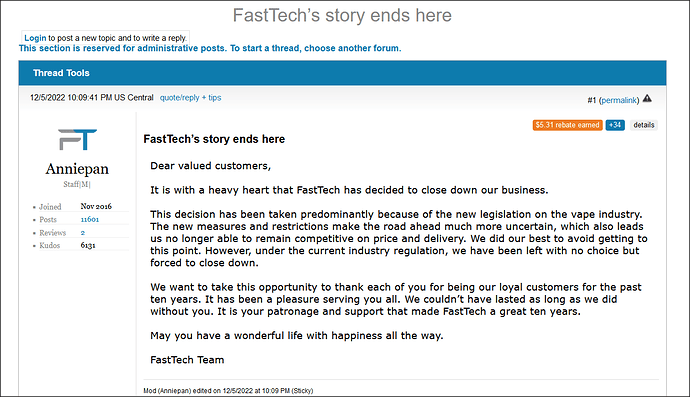Click the post title FastTech's story ends here
690x397 pixels.
coord(214,139)
